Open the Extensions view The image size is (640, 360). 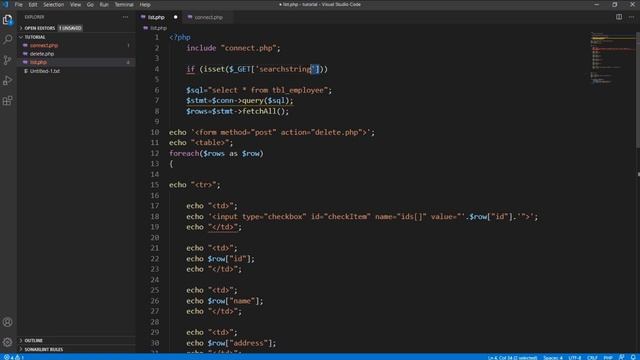point(7,101)
